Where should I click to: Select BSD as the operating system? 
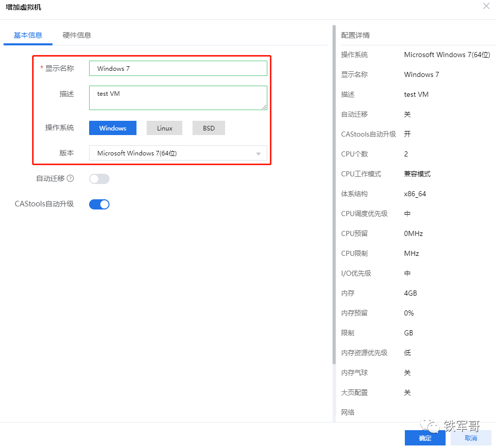click(208, 128)
